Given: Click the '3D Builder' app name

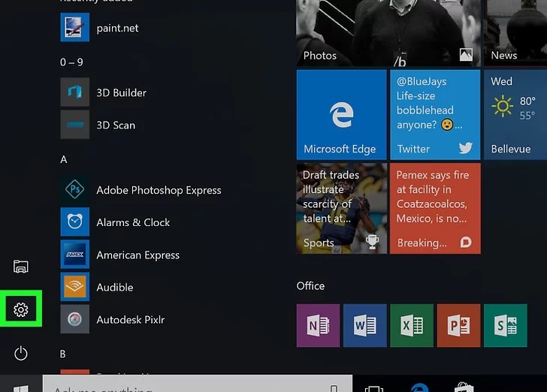Looking at the screenshot, I should (x=122, y=93).
